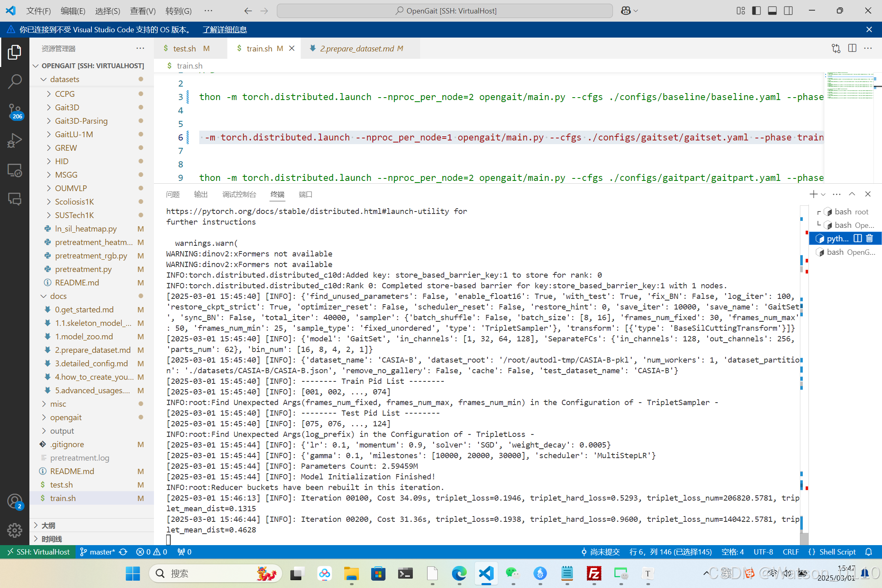Open the Manage gear settings icon

pos(15,530)
